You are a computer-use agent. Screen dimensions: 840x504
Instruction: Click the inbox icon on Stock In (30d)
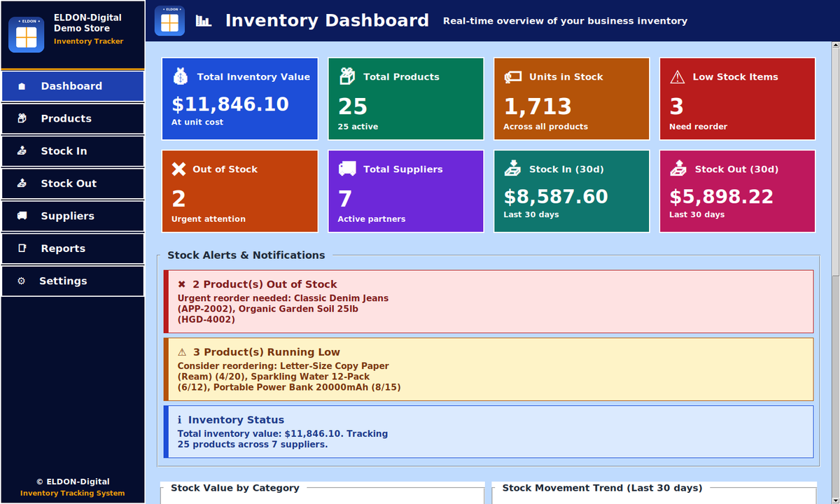pyautogui.click(x=512, y=169)
